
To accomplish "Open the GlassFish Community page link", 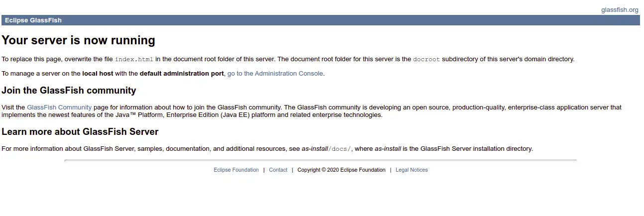I will tap(59, 107).
